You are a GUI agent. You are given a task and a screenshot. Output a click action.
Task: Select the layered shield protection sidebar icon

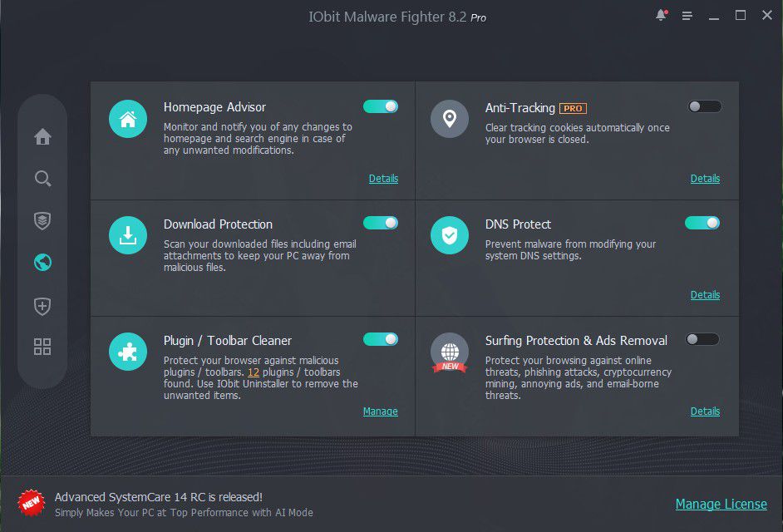(x=42, y=220)
